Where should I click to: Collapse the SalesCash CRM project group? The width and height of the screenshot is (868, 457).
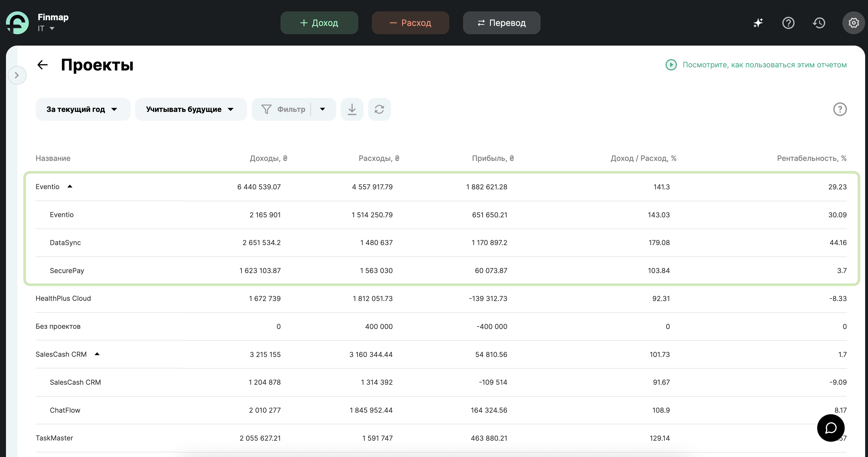97,354
